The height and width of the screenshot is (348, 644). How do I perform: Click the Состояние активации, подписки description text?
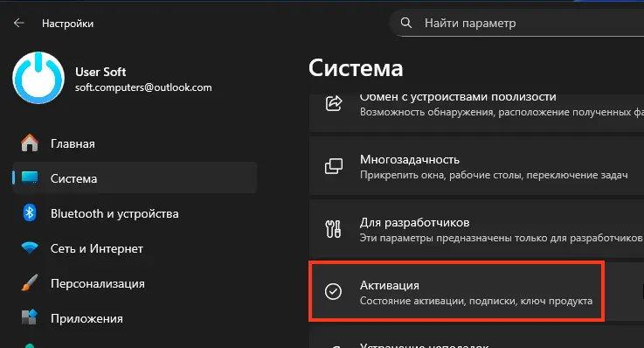click(476, 301)
